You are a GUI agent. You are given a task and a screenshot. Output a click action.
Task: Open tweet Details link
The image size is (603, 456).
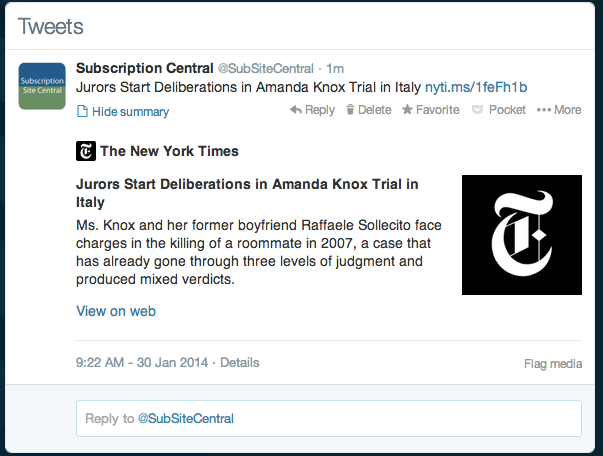[240, 363]
